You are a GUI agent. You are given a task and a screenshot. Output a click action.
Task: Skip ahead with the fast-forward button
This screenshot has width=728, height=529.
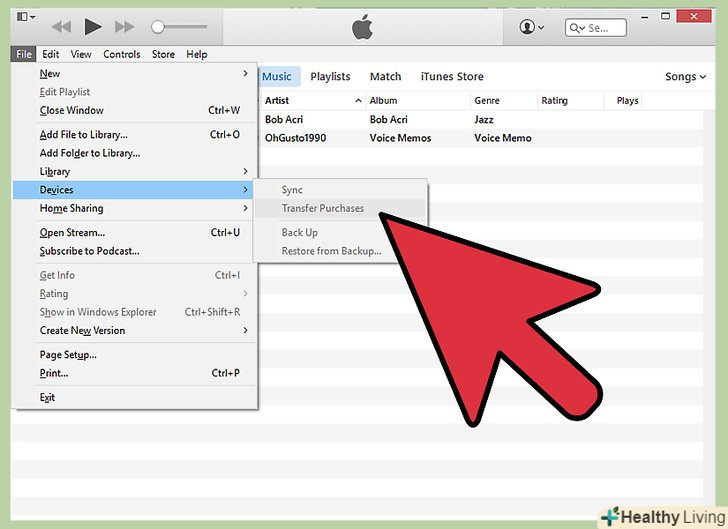124,27
